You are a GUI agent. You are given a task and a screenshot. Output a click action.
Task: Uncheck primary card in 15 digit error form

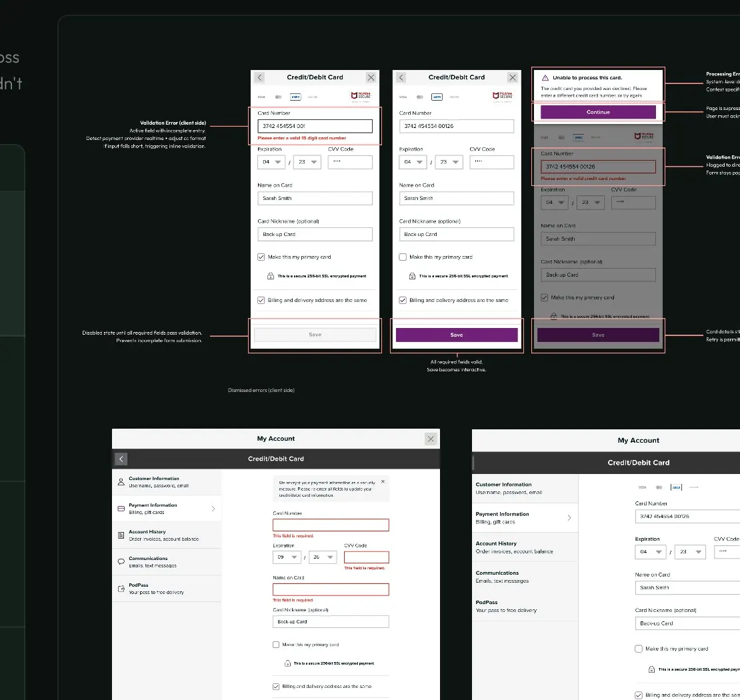tap(261, 257)
